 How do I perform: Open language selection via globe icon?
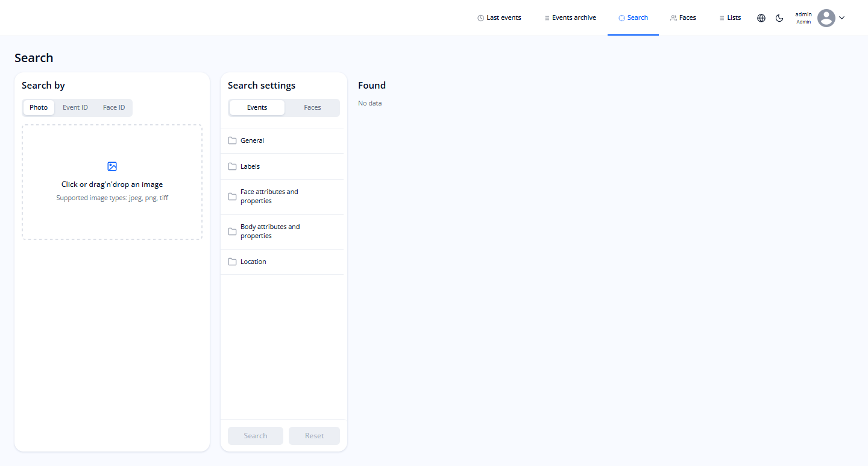click(761, 17)
